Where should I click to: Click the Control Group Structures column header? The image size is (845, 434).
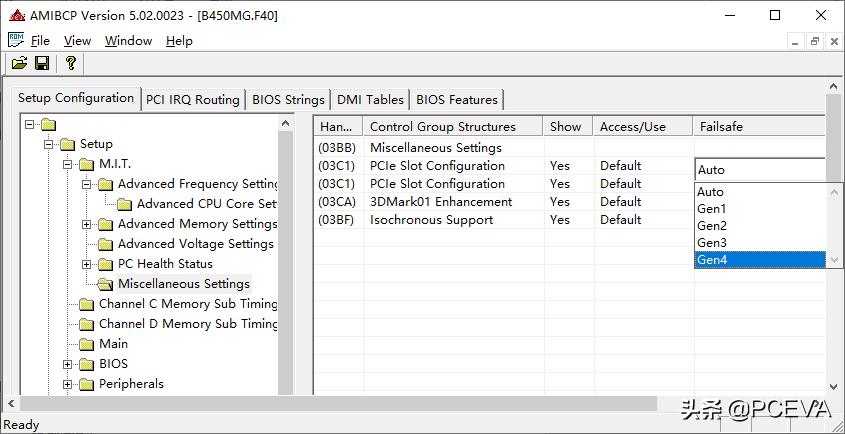coord(443,127)
